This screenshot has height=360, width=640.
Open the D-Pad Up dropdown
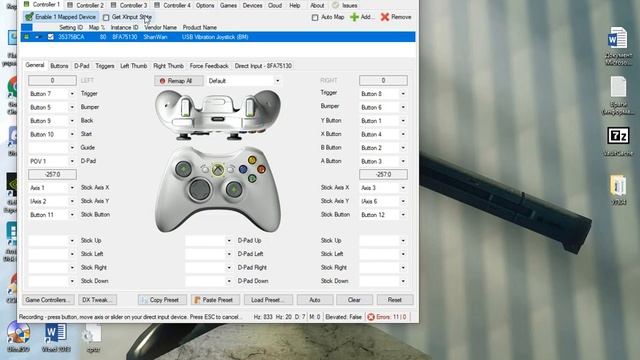tap(229, 241)
